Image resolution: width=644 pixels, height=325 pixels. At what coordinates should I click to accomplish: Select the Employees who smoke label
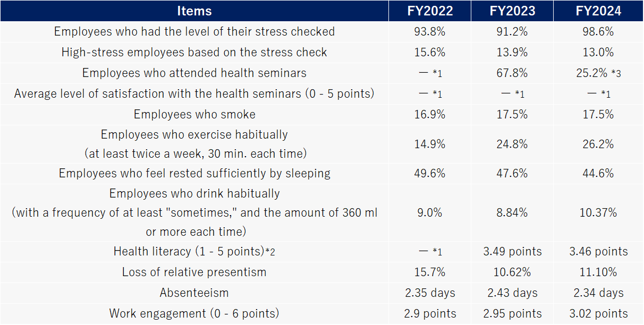tap(194, 114)
